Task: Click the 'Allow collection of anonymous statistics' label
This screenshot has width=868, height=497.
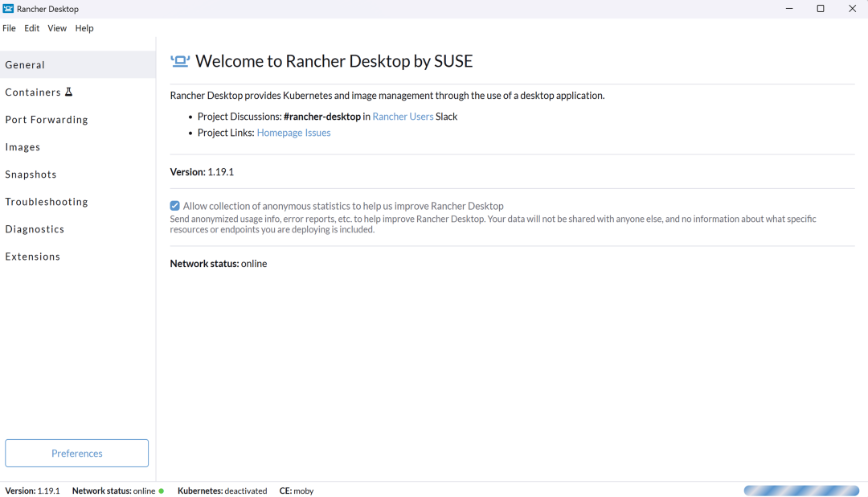Action: click(x=343, y=206)
